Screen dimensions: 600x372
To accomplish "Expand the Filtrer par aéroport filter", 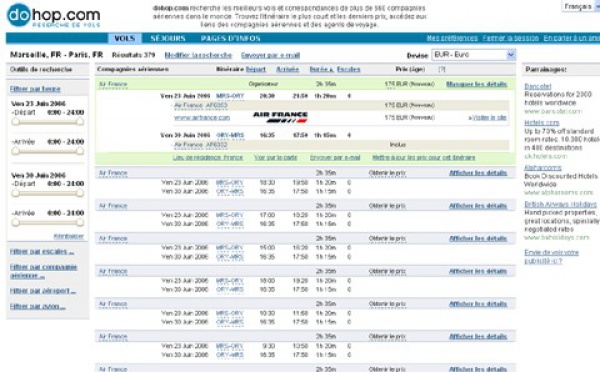I will [42, 291].
